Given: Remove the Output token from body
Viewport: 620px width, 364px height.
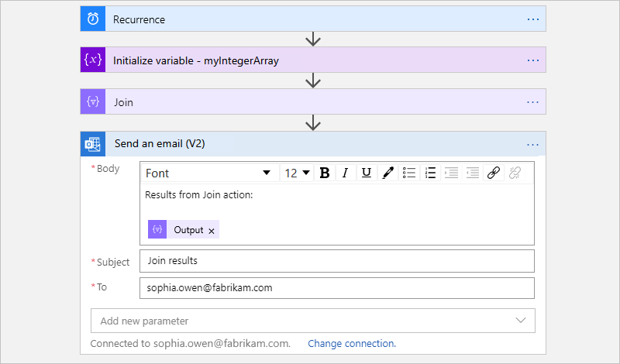Looking at the screenshot, I should pos(212,231).
